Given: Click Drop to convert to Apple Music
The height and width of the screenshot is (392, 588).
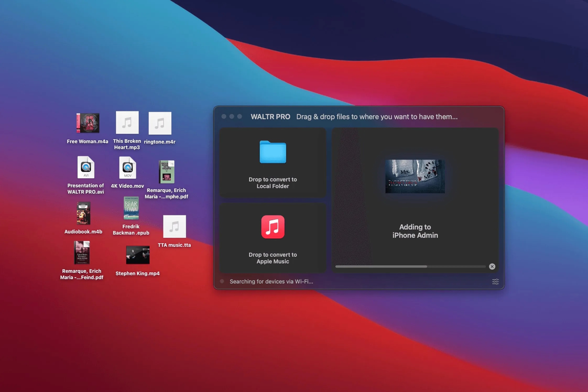Looking at the screenshot, I should (273, 258).
